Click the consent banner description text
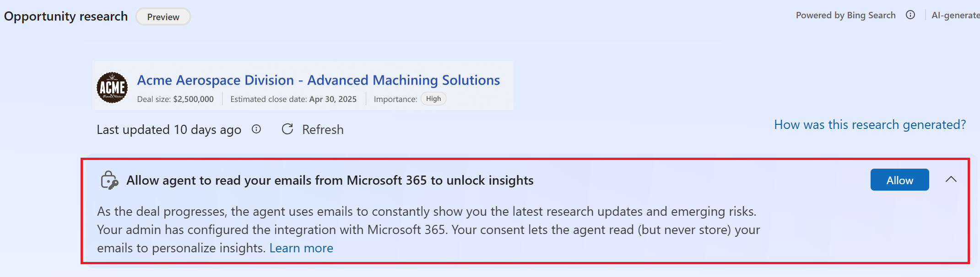Viewport: 980px width, 277px height. click(x=426, y=229)
